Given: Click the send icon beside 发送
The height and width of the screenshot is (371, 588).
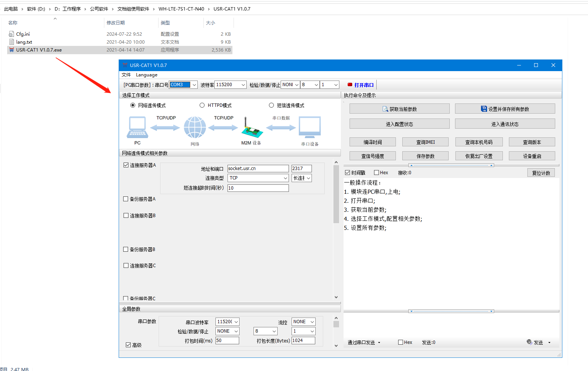Looking at the screenshot, I should click(x=529, y=342).
